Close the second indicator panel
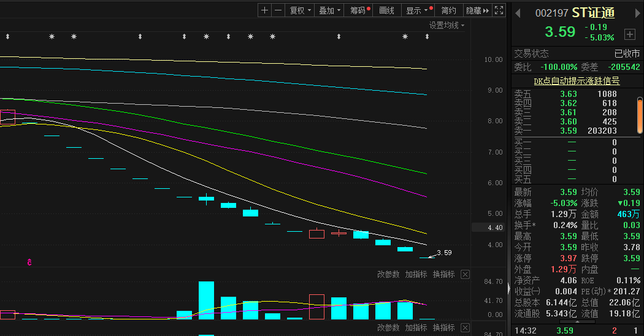This screenshot has height=336, width=644. [465, 328]
